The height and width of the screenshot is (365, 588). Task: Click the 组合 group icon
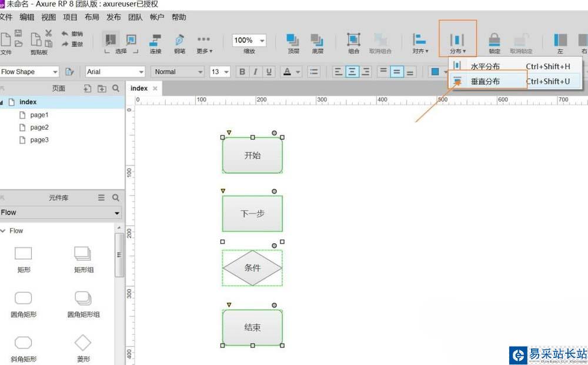click(x=353, y=42)
